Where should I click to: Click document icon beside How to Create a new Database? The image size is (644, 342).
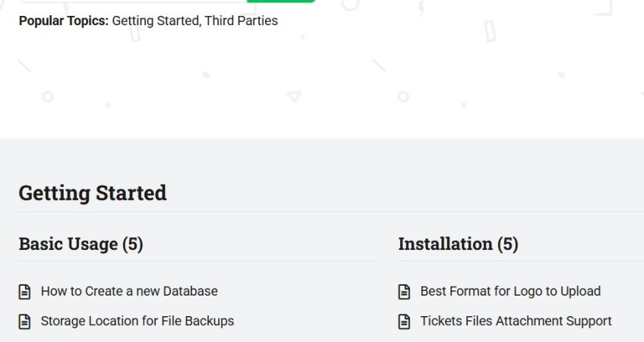click(24, 291)
